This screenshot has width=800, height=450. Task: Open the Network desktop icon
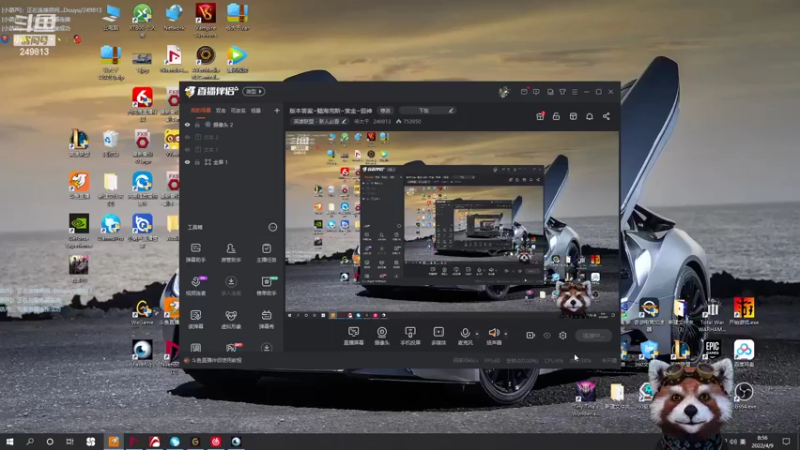pos(174,18)
